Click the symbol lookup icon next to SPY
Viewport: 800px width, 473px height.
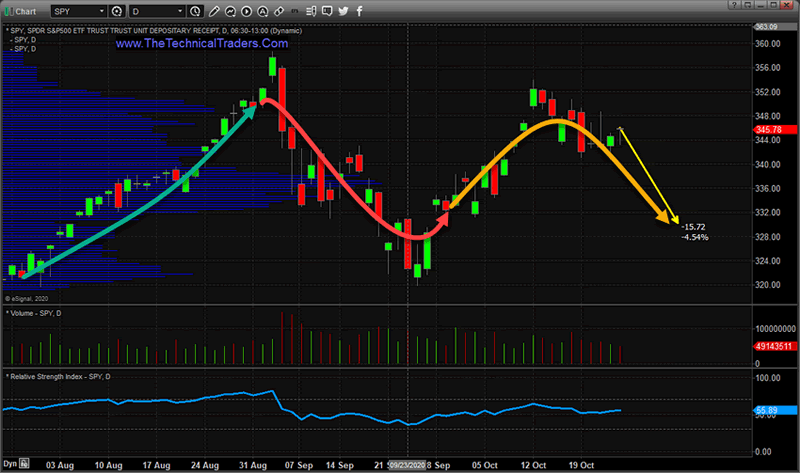119,12
